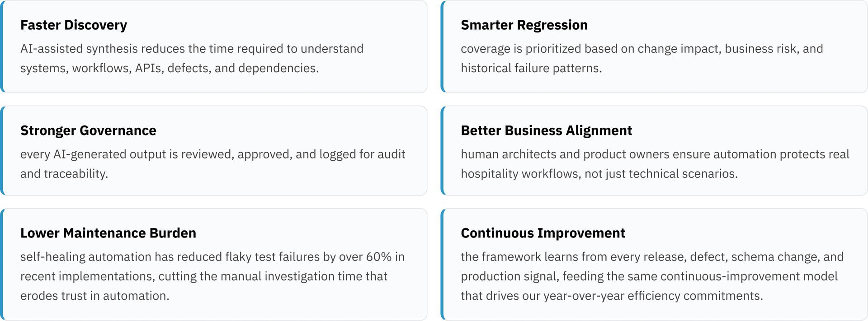Click the Stronger Governance heading
868x321 pixels.
(88, 130)
